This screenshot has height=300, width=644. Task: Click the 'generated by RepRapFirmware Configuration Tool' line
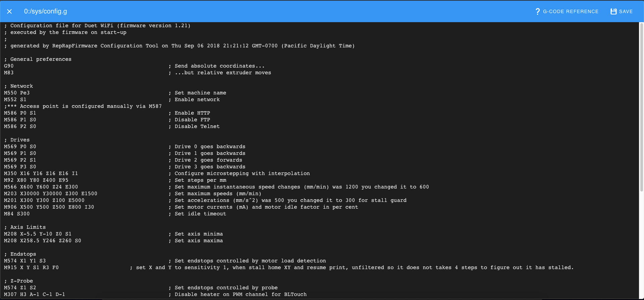tap(179, 46)
